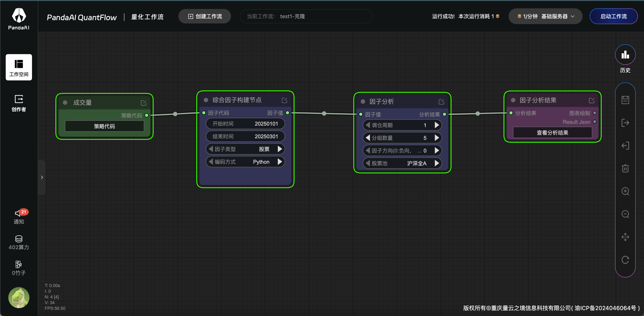Increase the 分组数量 value
This screenshot has height=316, width=644.
437,138
